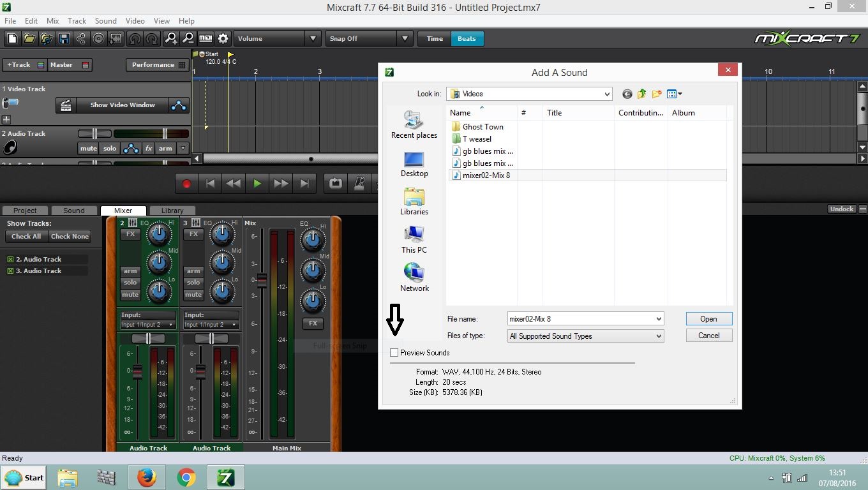Screen dimensions: 868x490
Task: Open the Track menu
Action: [x=77, y=21]
